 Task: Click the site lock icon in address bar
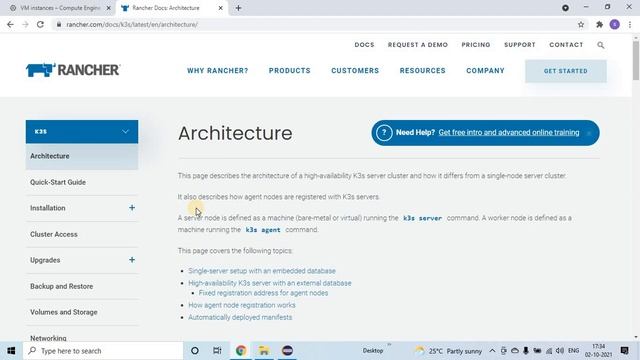(59, 24)
